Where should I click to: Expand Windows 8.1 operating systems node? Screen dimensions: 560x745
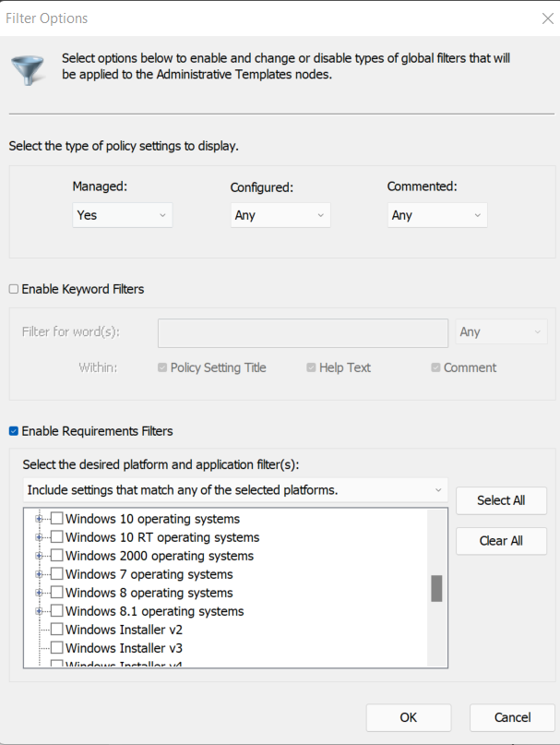point(40,611)
